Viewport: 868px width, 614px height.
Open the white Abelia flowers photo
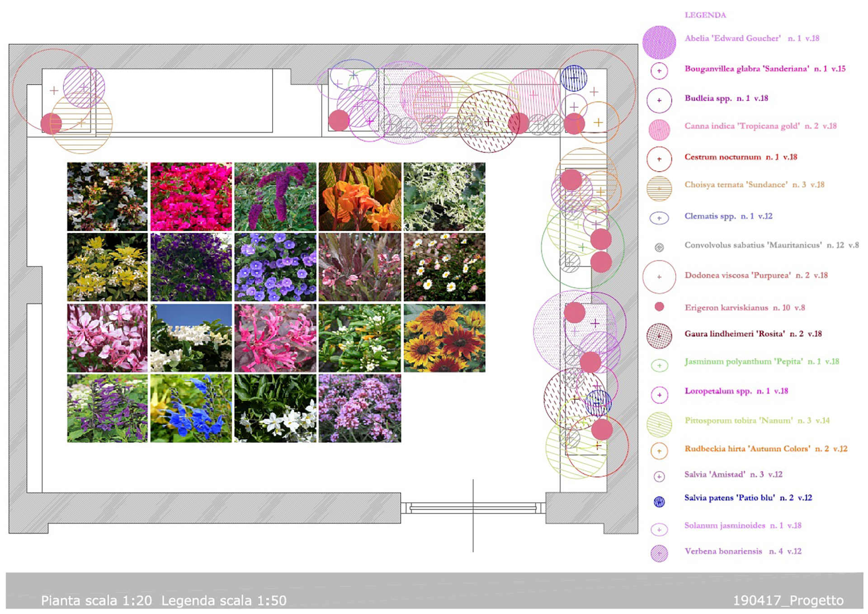click(x=107, y=197)
